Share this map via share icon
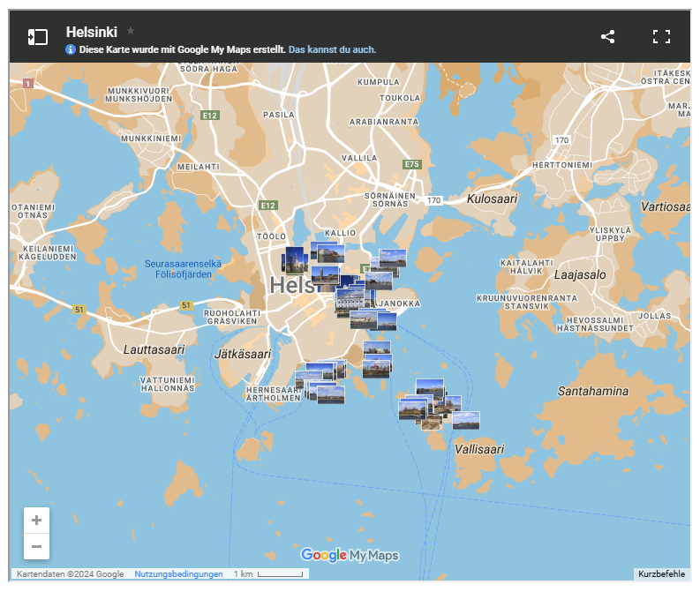Screen dimensions: 700x592 pos(607,37)
